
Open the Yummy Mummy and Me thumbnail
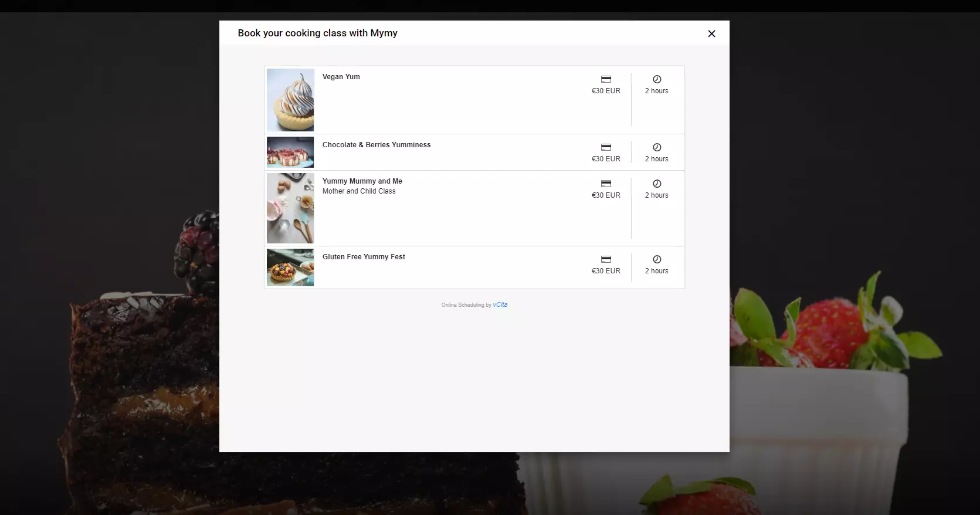tap(290, 208)
